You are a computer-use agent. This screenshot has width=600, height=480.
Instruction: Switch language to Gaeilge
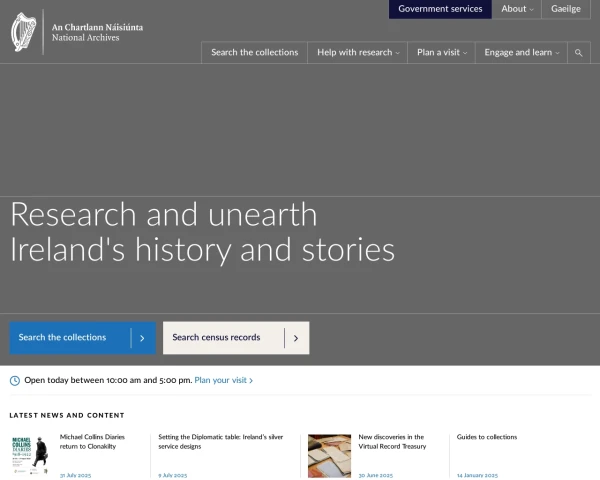(565, 9)
